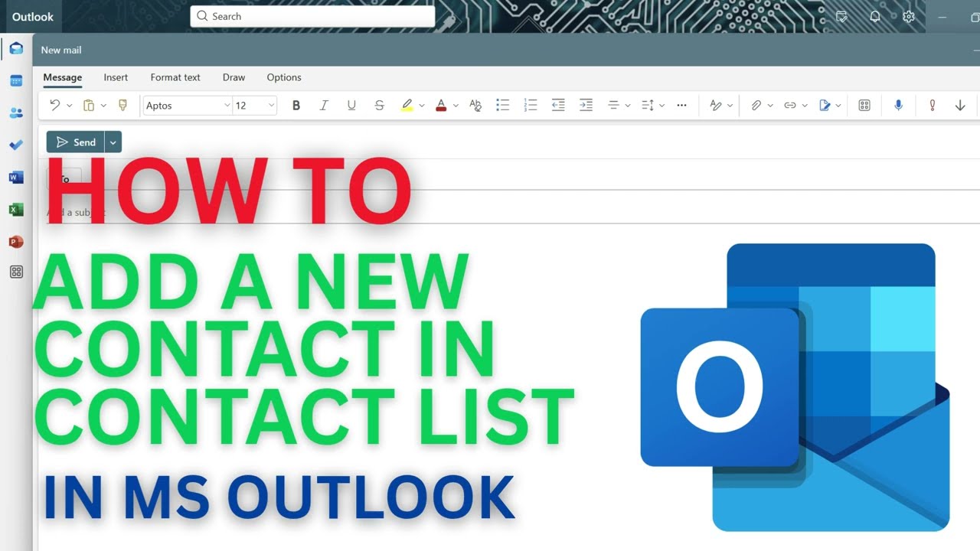Viewport: 980px width, 551px height.
Task: Toggle bulleted list
Action: tap(503, 106)
